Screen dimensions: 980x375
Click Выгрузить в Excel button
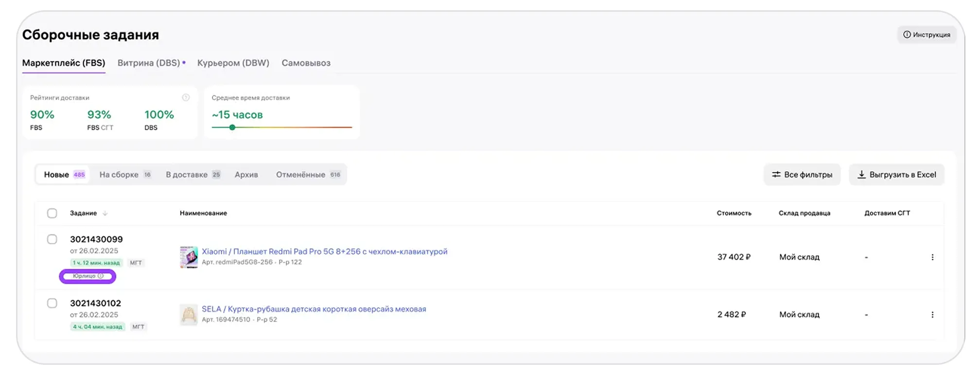click(x=896, y=175)
